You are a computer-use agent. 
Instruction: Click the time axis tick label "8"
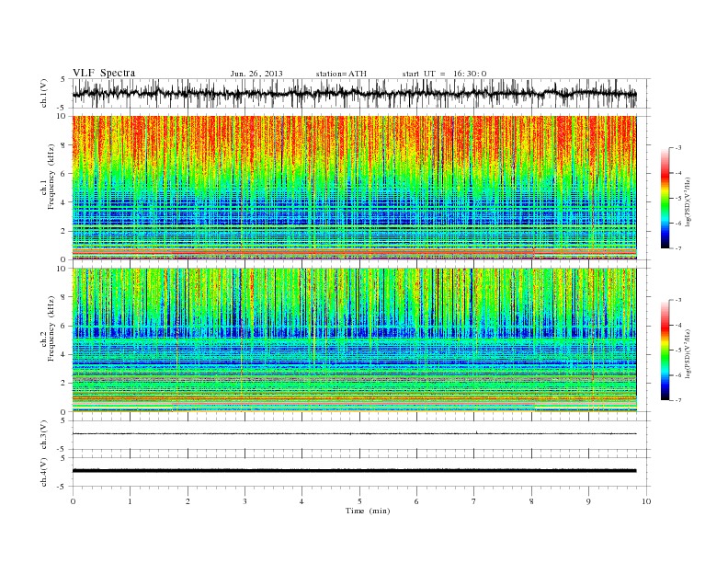tap(531, 501)
